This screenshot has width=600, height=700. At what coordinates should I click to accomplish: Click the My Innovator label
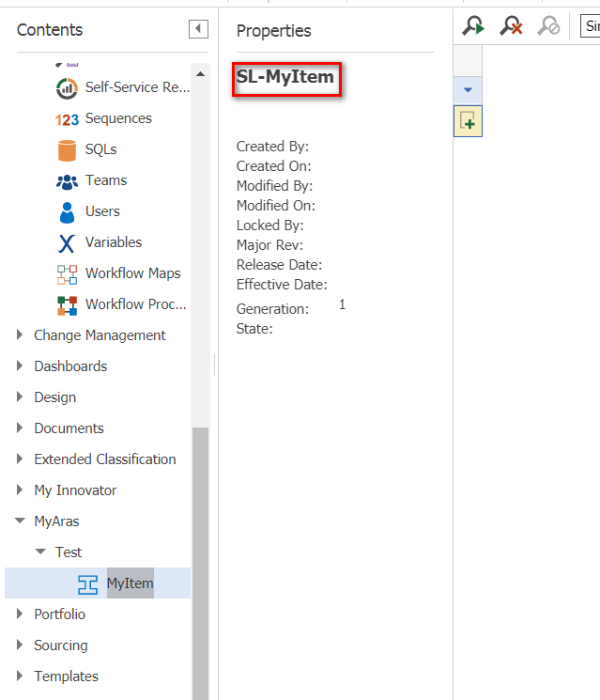pos(75,490)
